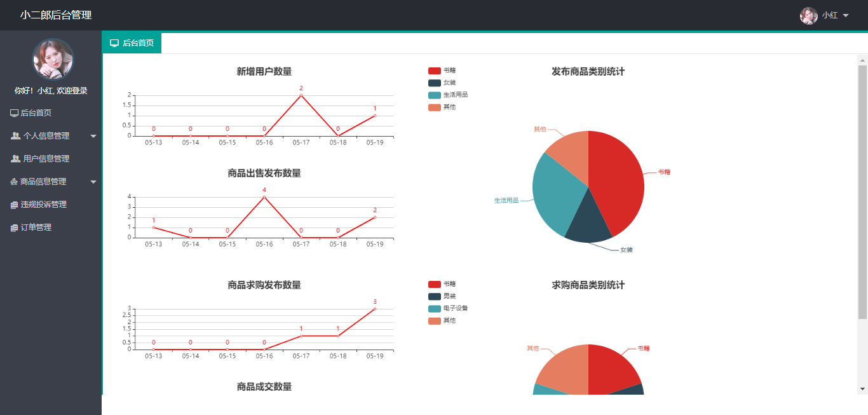Toggle the 其他 legend of 求购商品类别统计

[x=442, y=320]
